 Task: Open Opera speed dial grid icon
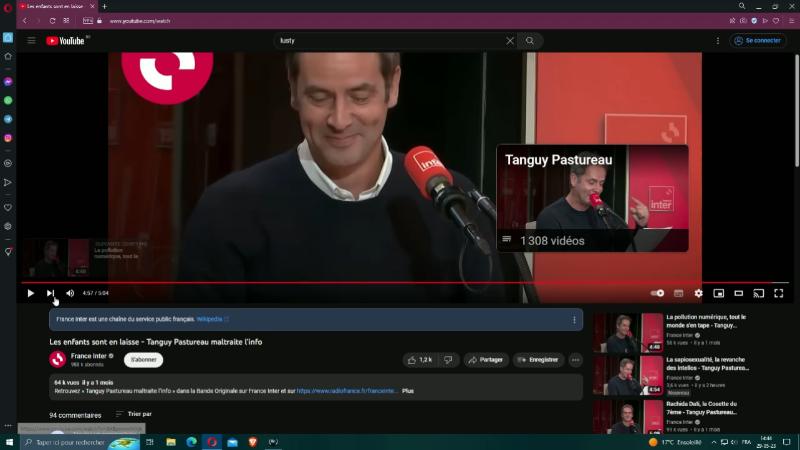66,21
